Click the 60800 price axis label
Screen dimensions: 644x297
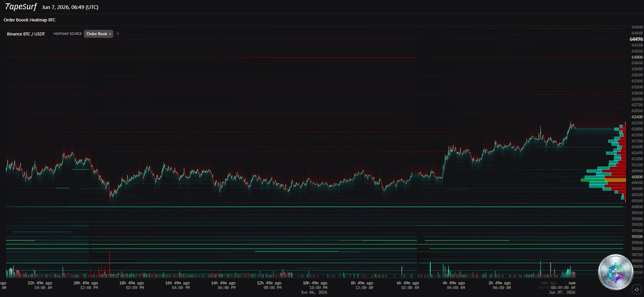[637, 177]
